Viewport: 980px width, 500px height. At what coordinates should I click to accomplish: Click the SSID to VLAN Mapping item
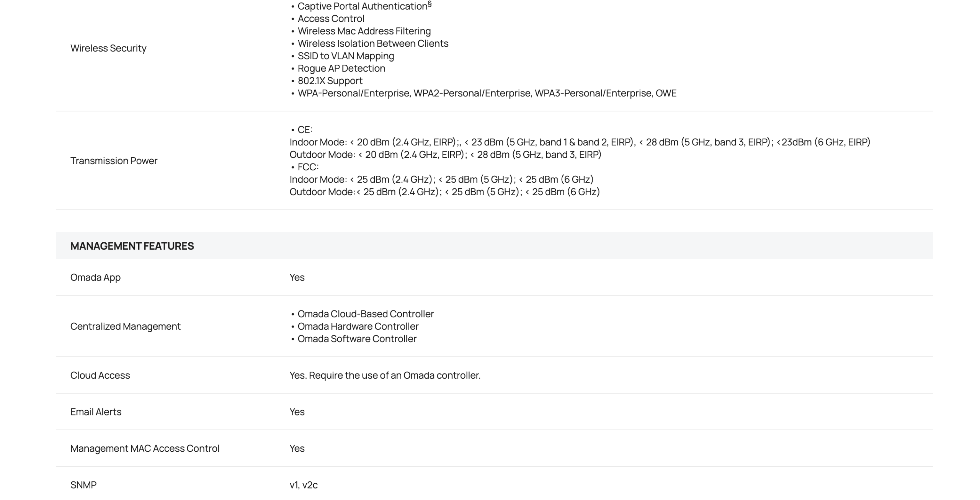click(x=345, y=56)
